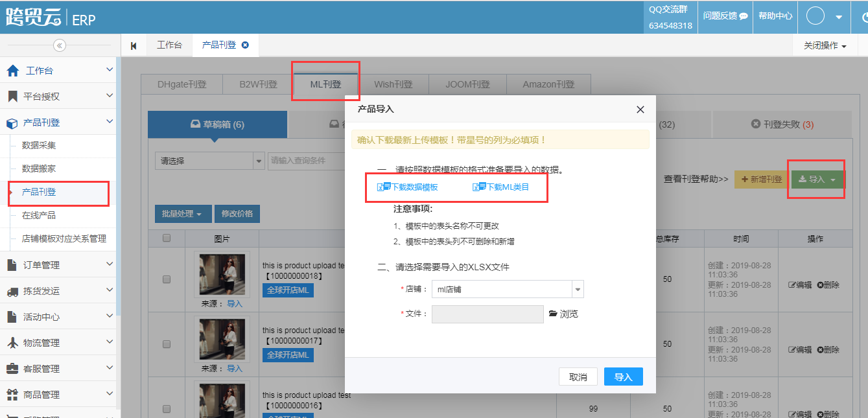Click the Excel icon beside 下载数据模板

point(382,187)
